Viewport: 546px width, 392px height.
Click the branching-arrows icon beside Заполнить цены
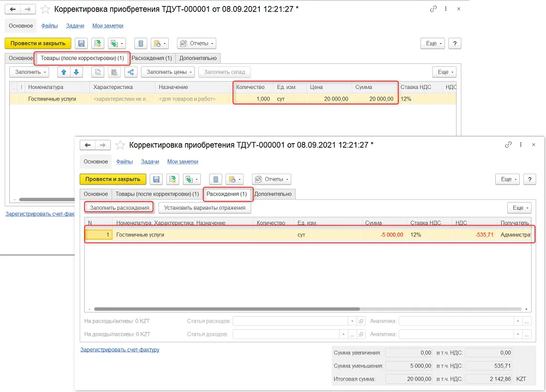click(x=131, y=72)
